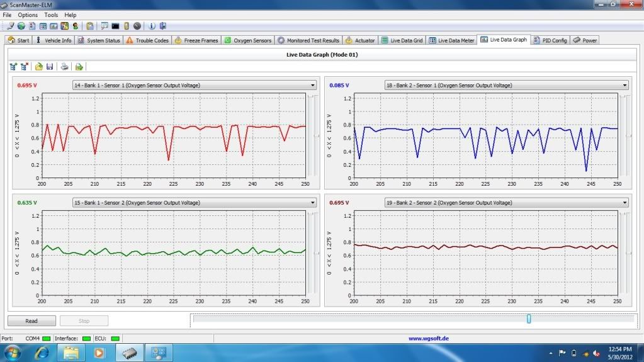Click the ScanMaster chip icon on the taskbar

(130, 353)
